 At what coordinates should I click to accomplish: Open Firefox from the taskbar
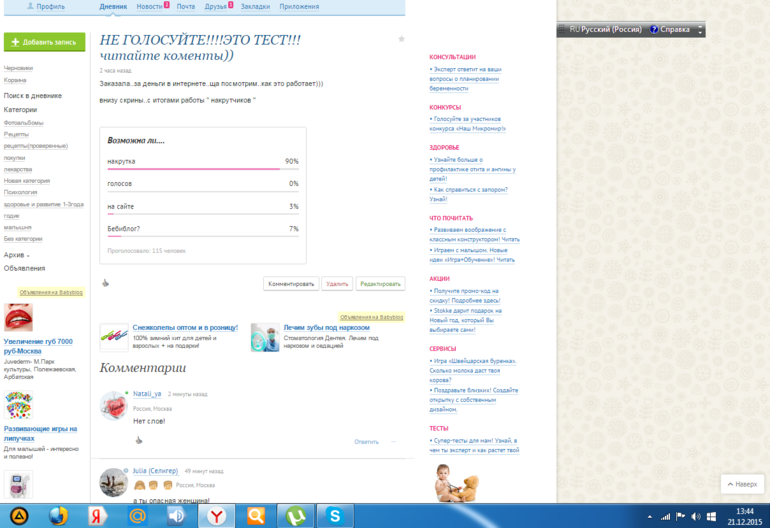point(58,516)
